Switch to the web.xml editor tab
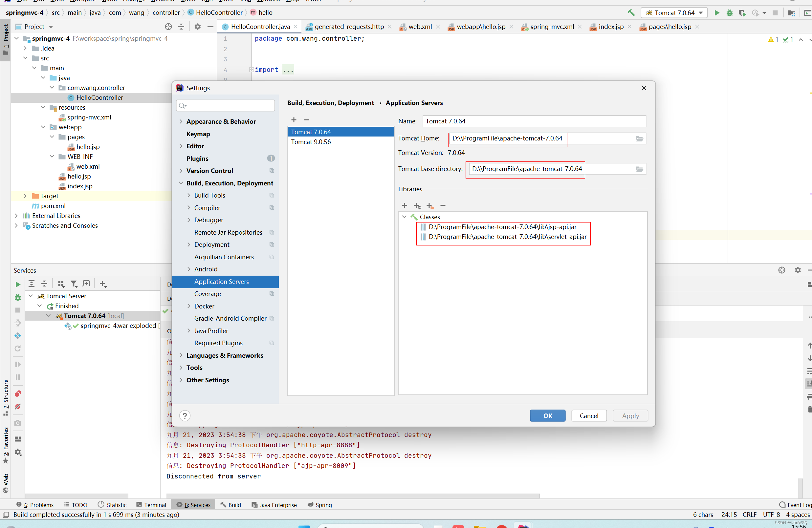Image resolution: width=812 pixels, height=528 pixels. coord(420,27)
